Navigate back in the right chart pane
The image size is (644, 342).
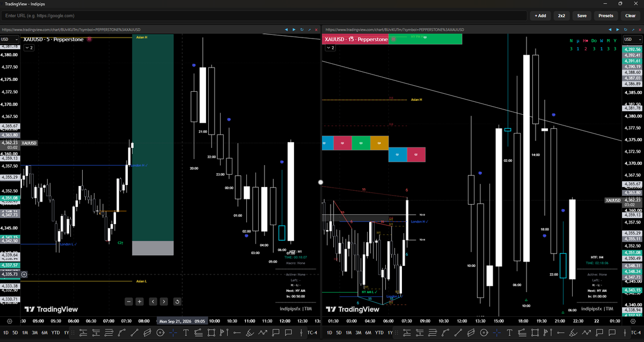pos(610,29)
